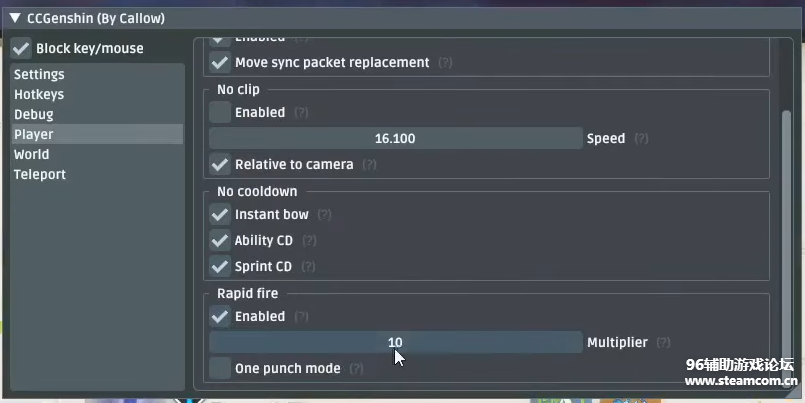Image resolution: width=805 pixels, height=403 pixels.
Task: Switch to the World section
Action: tap(32, 154)
